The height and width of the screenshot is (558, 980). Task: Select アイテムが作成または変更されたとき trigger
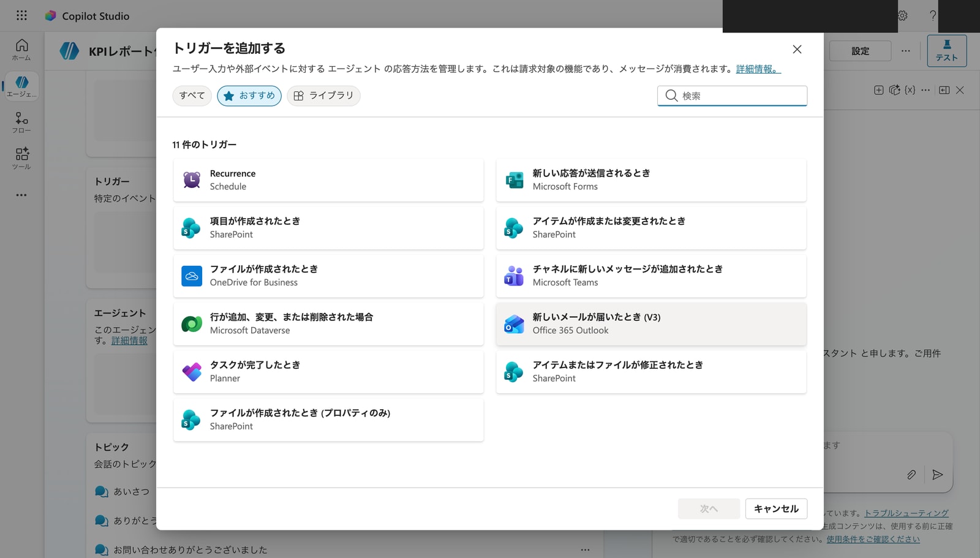click(x=651, y=228)
